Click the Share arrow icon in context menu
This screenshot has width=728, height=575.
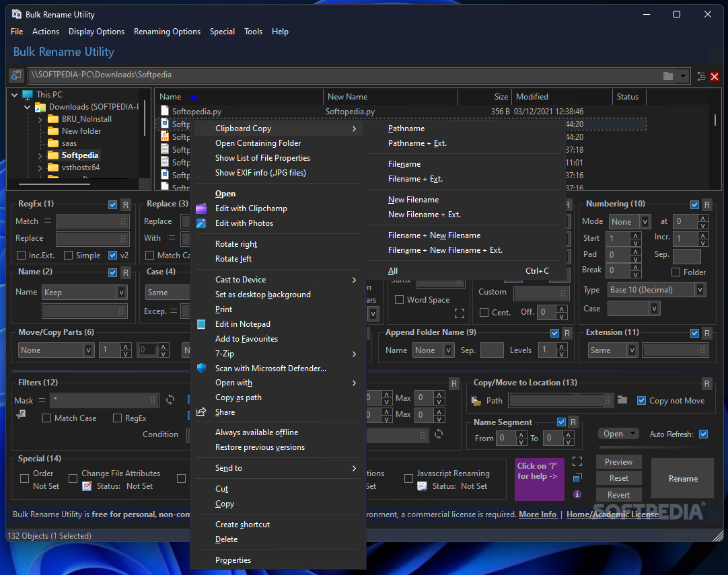point(201,412)
